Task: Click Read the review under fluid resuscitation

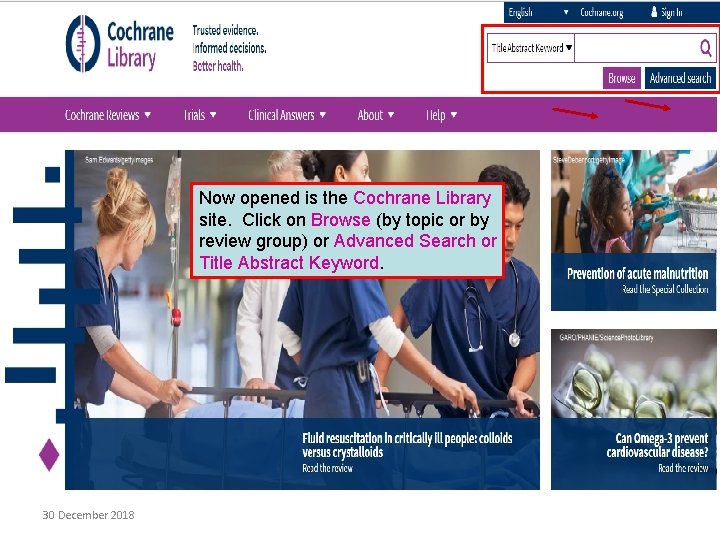Action: tap(327, 468)
